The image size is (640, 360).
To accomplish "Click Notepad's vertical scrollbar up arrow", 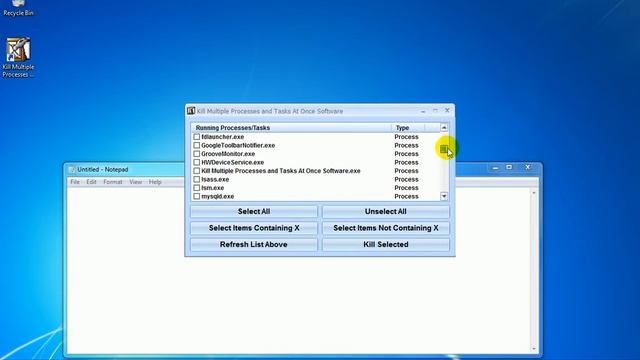I will (534, 193).
